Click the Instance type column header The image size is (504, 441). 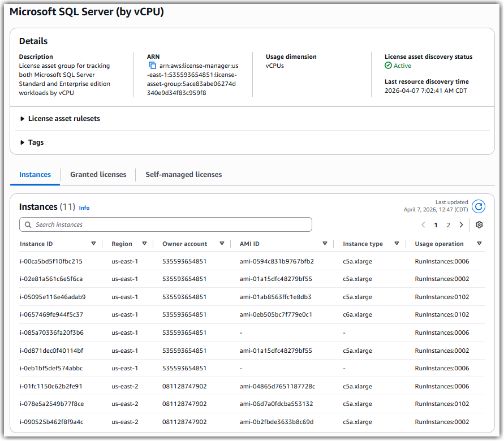(363, 244)
